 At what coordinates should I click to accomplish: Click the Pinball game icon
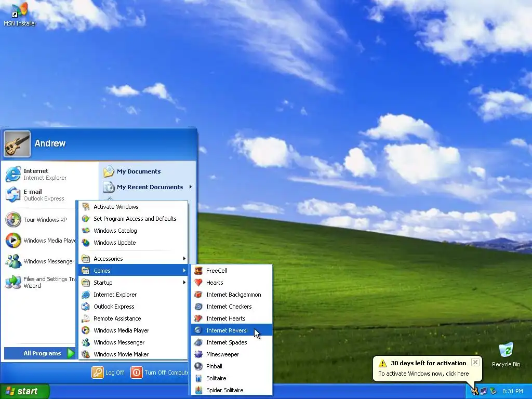[198, 366]
